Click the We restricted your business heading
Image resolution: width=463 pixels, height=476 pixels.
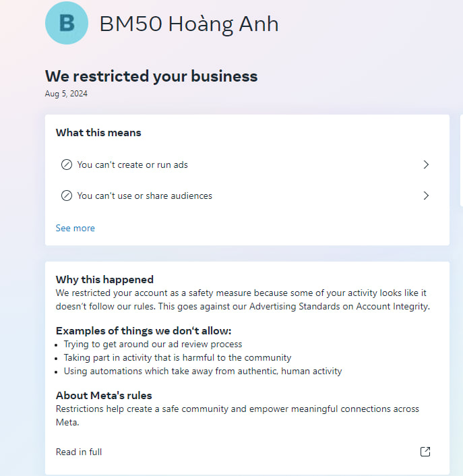point(151,76)
